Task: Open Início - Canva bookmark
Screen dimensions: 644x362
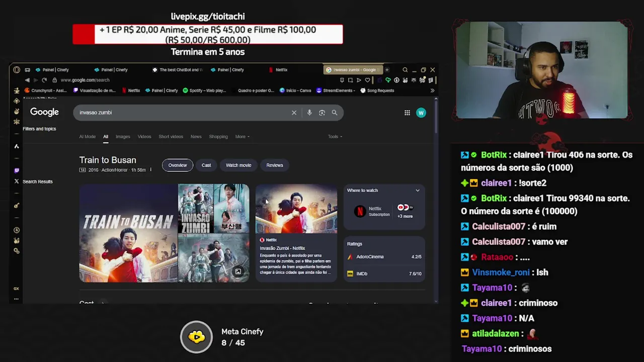Action: (295, 90)
